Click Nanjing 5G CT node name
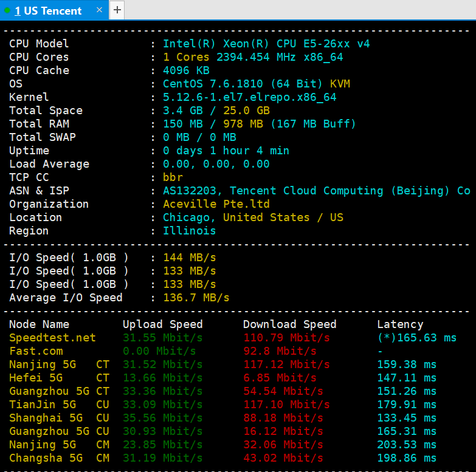The height and width of the screenshot is (472, 476). 59,364
